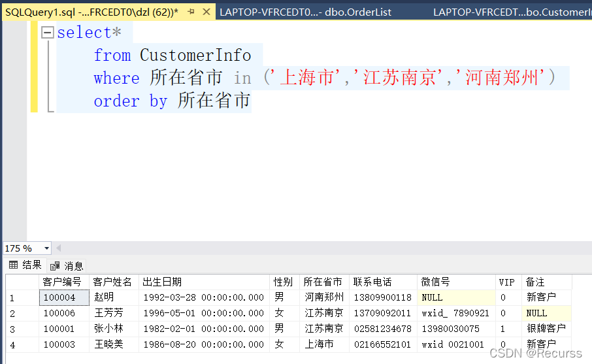This screenshot has height=364, width=592.
Task: Click the VIP value 1 cell
Action: (x=508, y=329)
